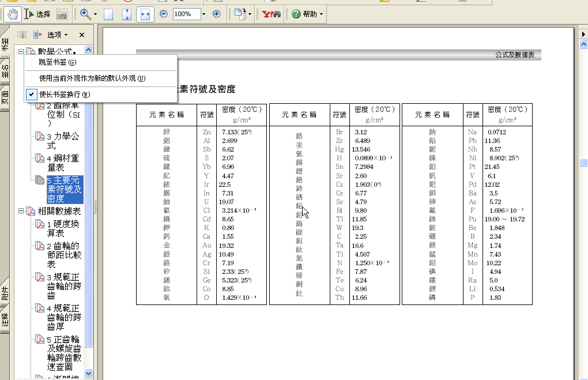Click the grayed open-book icon in bookmarks panel
The image size is (588, 380).
22,35
